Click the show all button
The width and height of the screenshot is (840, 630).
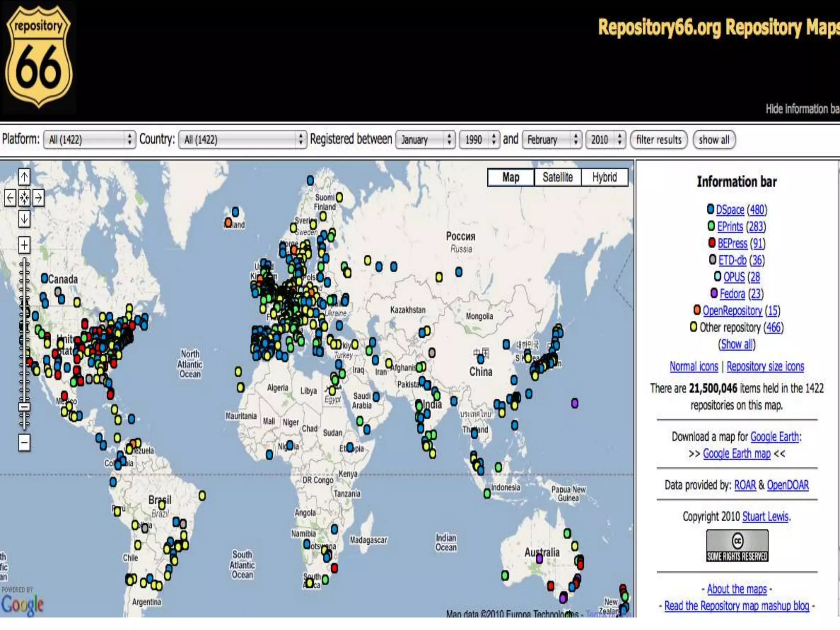tap(714, 139)
